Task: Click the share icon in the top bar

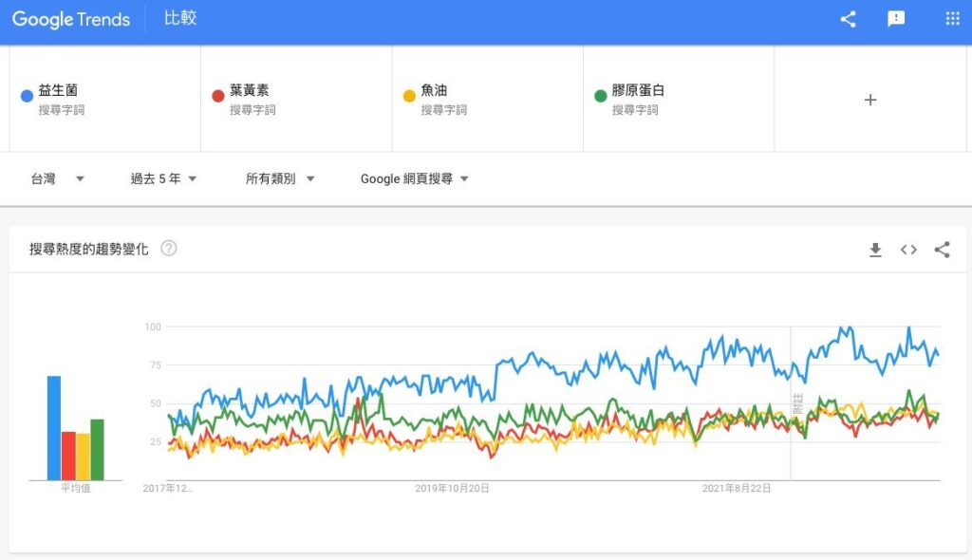Action: 848,18
